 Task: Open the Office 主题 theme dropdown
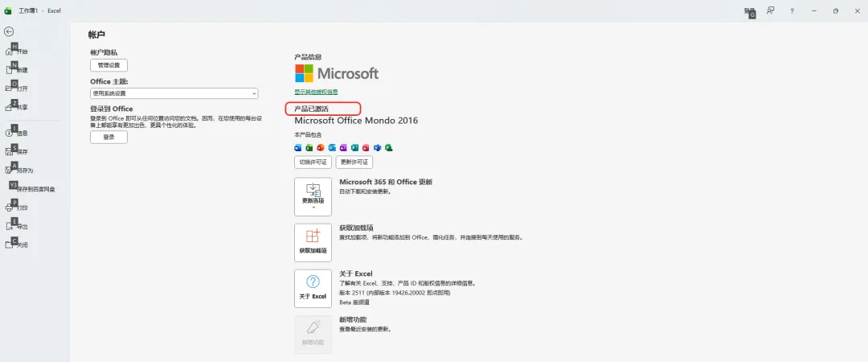(x=174, y=93)
